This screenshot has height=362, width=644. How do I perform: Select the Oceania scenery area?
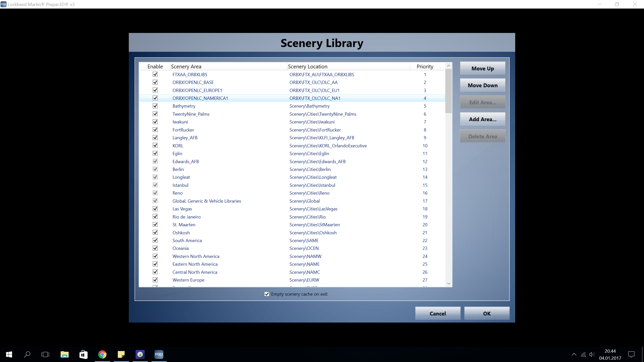click(292, 248)
